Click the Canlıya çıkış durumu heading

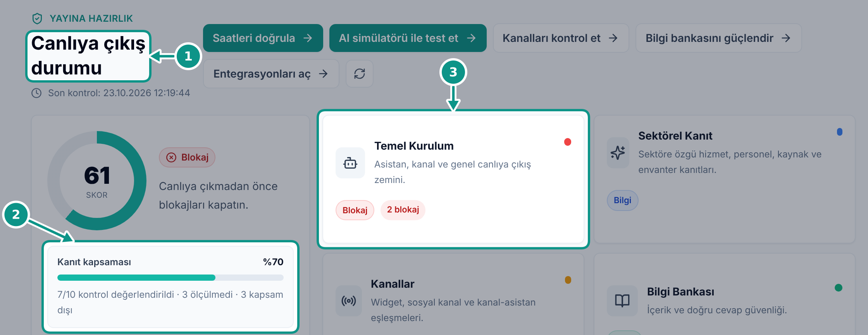click(x=88, y=56)
